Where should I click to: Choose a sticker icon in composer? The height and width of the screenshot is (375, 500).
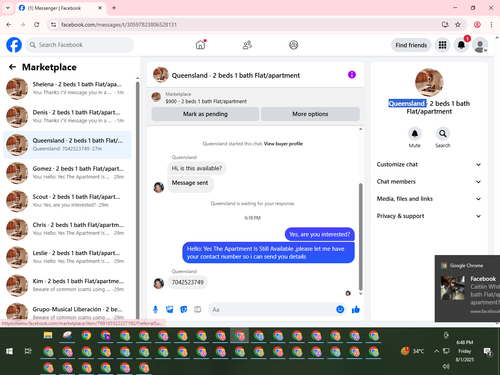click(x=184, y=310)
